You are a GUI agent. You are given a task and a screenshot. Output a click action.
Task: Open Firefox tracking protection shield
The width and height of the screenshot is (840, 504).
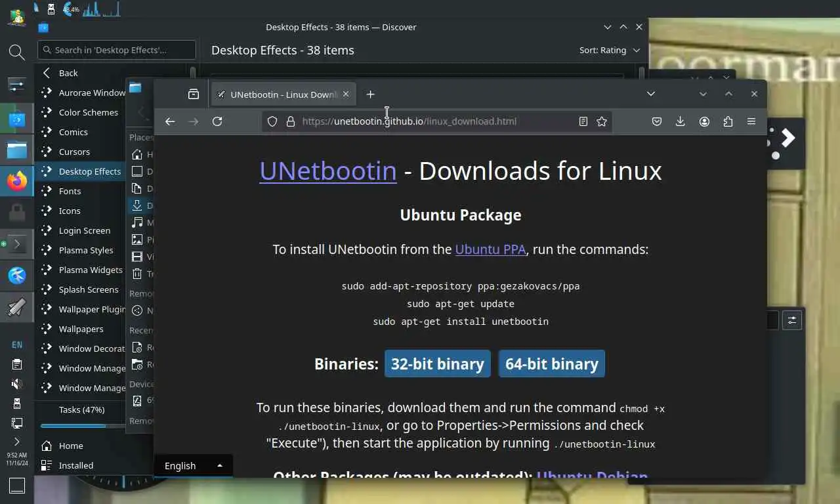coord(272,121)
